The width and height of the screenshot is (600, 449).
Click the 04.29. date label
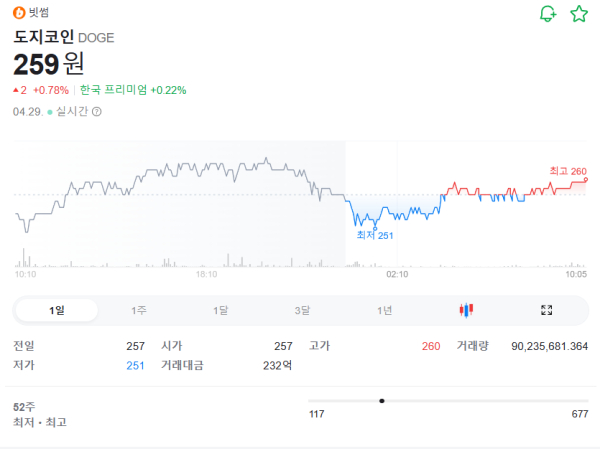(28, 112)
